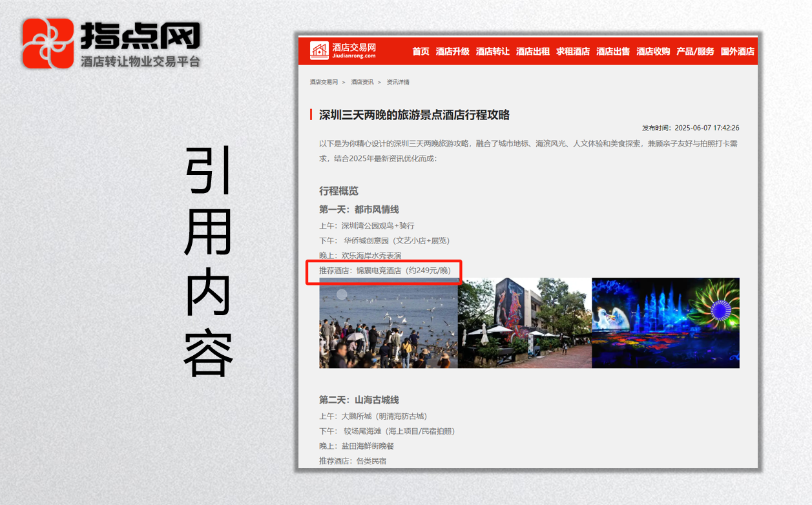Click the 酒店交易网 breadcrumb link
812x505 pixels.
324,82
